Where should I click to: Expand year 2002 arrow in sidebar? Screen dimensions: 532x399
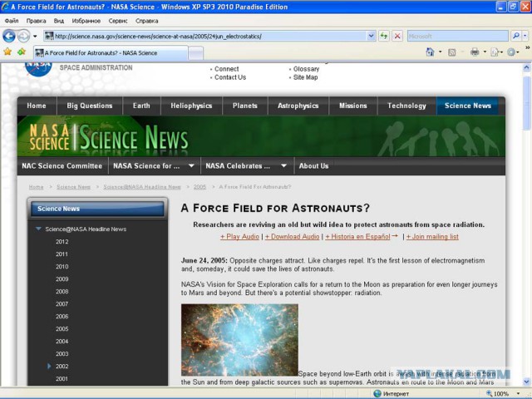(49, 366)
